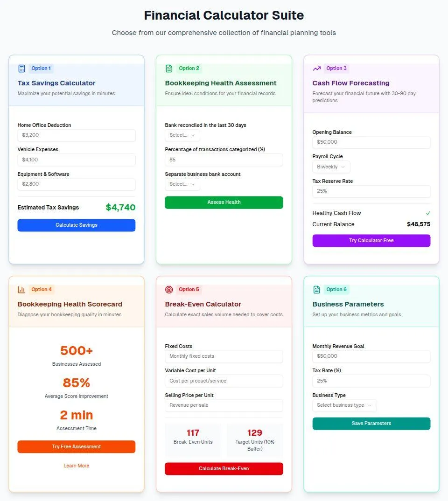The height and width of the screenshot is (501, 448).
Task: Click the Assess Health button
Action: click(x=224, y=202)
